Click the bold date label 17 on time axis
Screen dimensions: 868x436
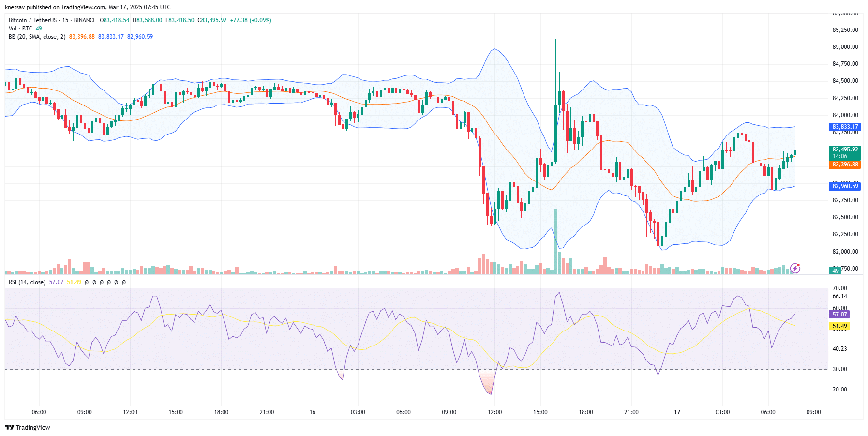click(677, 412)
